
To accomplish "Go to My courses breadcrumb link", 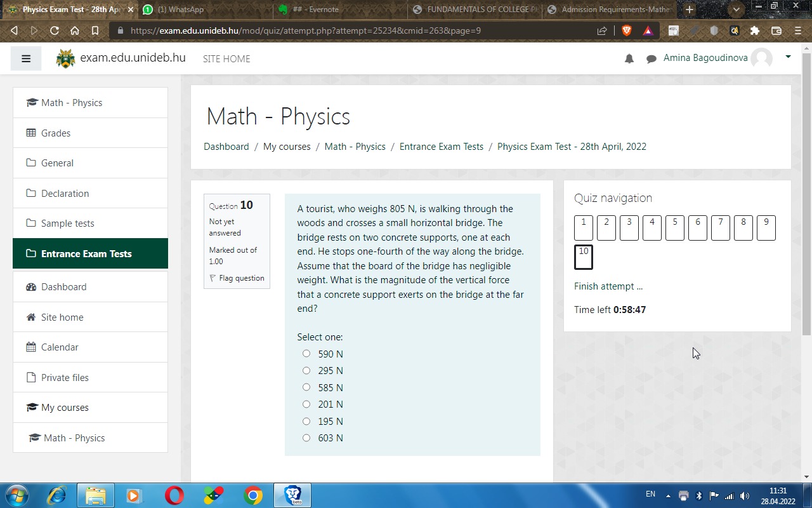I will coord(287,146).
